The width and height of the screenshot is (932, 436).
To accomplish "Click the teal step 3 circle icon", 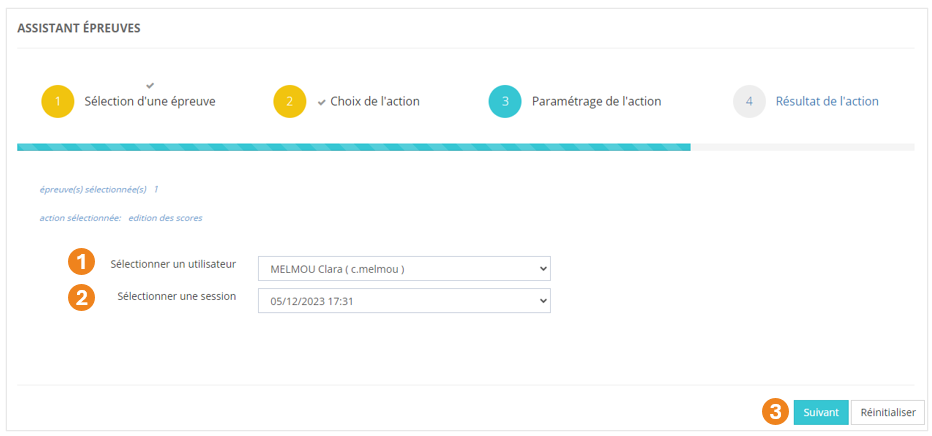I will click(x=505, y=102).
